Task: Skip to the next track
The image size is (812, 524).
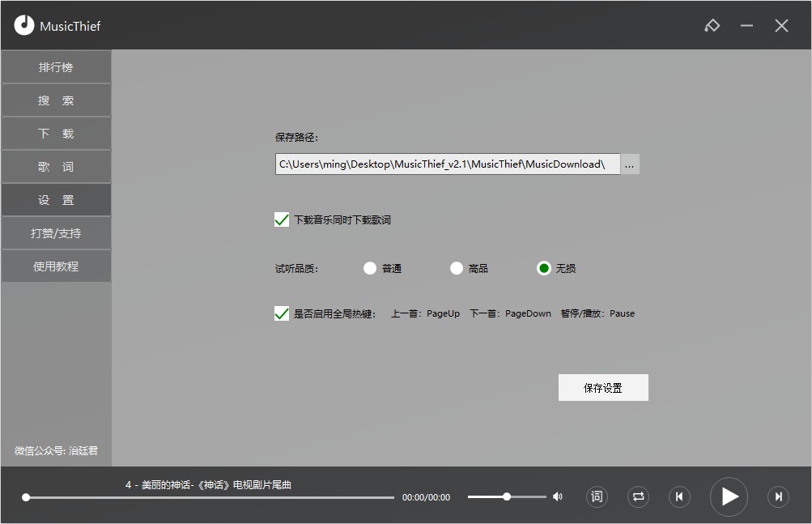Action: pos(778,496)
